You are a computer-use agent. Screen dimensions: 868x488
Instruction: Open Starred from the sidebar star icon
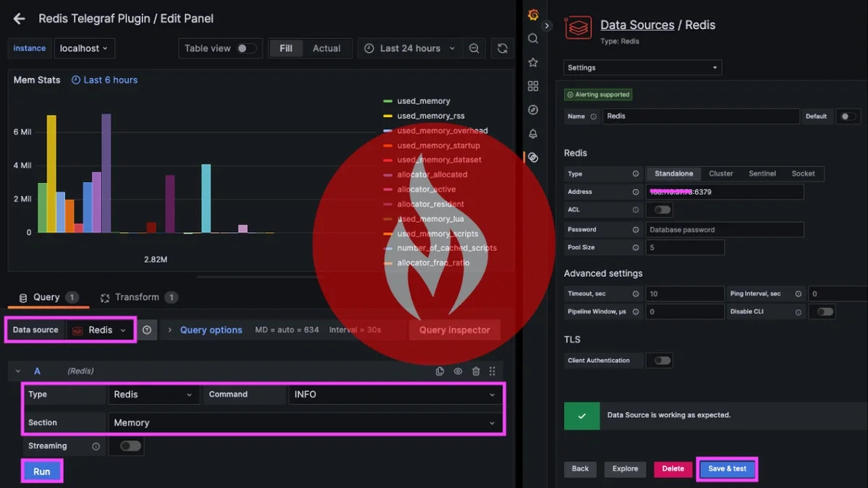coord(533,62)
